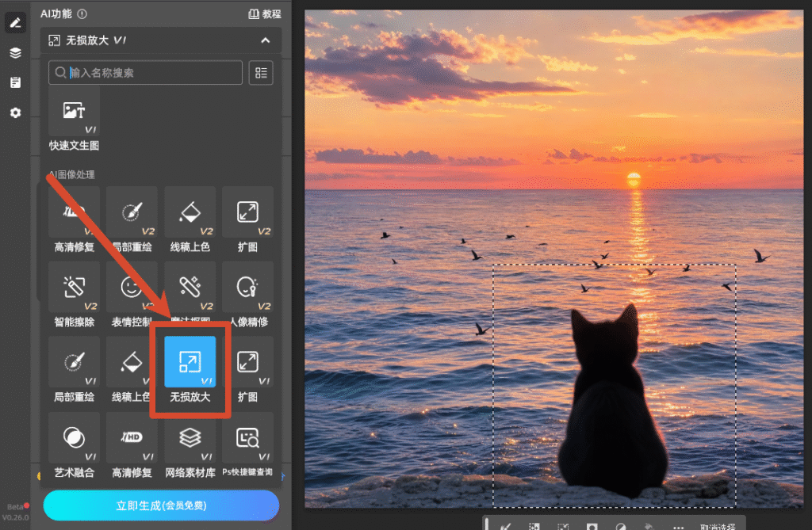Image resolution: width=812 pixels, height=530 pixels.
Task: Select the 艺术融合 V1 tool
Action: pyautogui.click(x=74, y=446)
